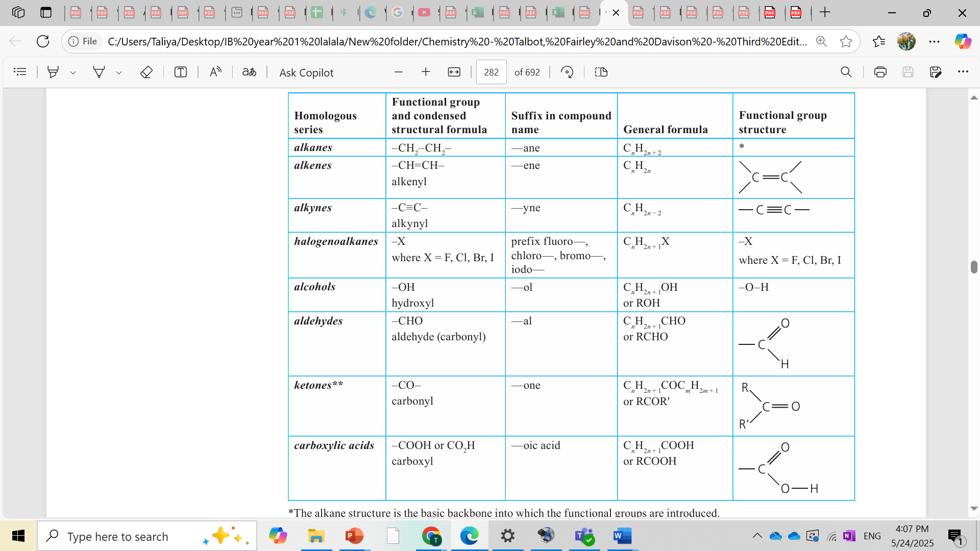Screen dimensions: 980x551
Task: Open Google Chrome from the taskbar
Action: [x=431, y=536]
